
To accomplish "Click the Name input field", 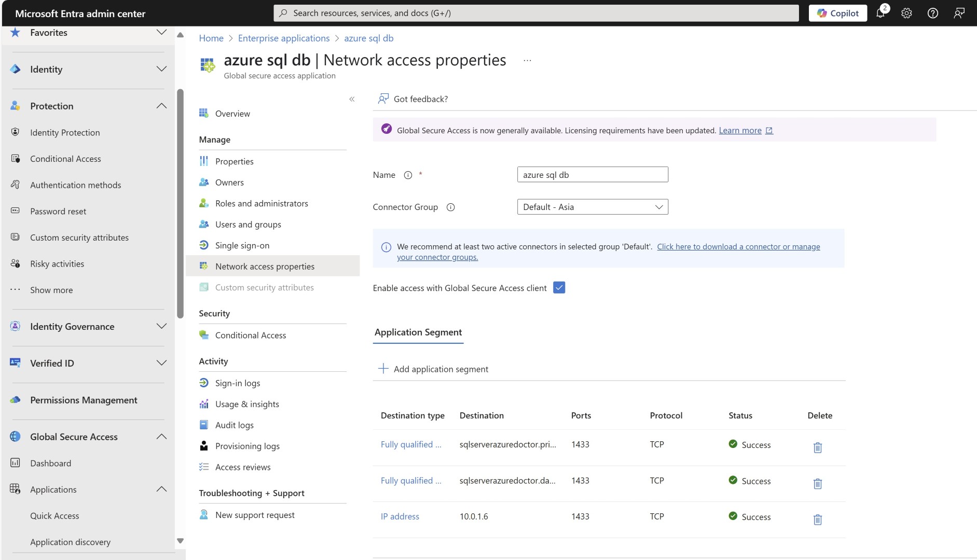I will [593, 175].
